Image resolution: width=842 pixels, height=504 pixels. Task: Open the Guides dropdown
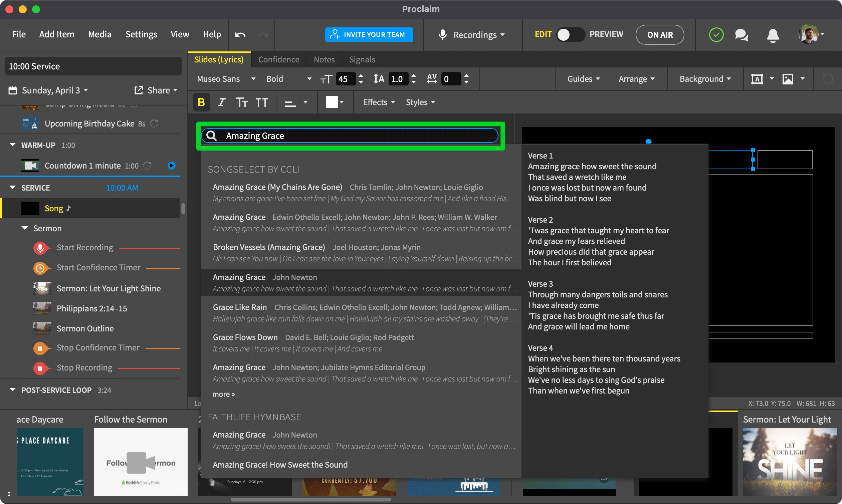click(584, 79)
